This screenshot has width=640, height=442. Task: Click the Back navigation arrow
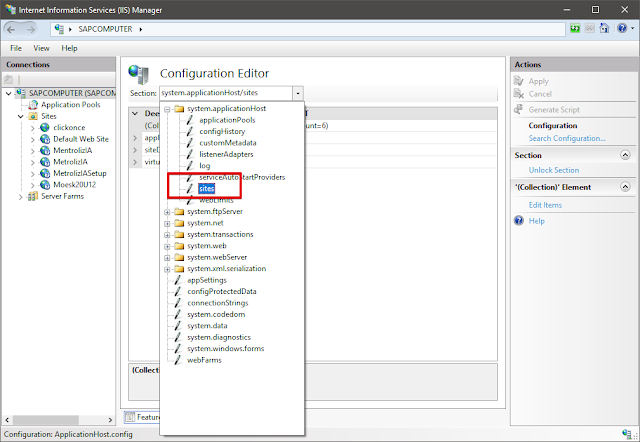[x=11, y=29]
